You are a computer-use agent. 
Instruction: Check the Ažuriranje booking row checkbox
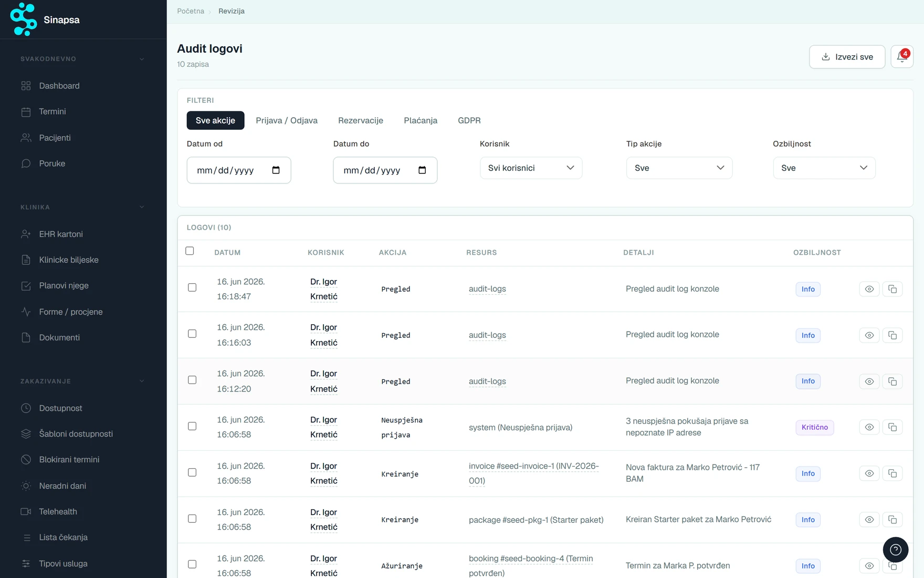[192, 564]
